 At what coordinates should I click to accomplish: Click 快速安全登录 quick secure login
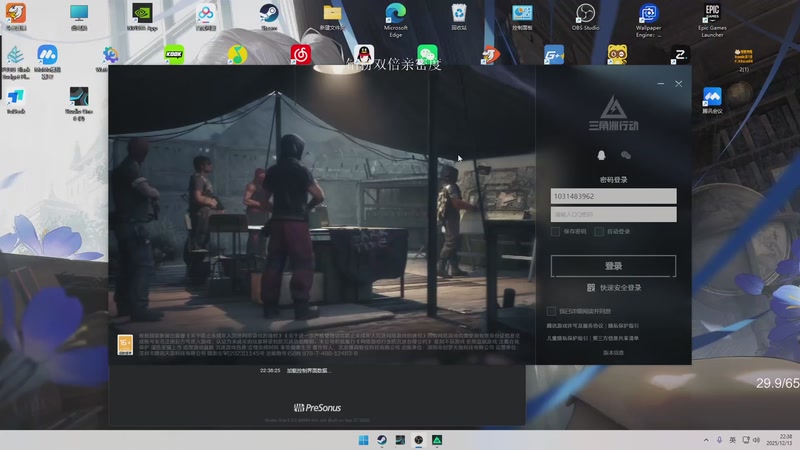point(620,288)
